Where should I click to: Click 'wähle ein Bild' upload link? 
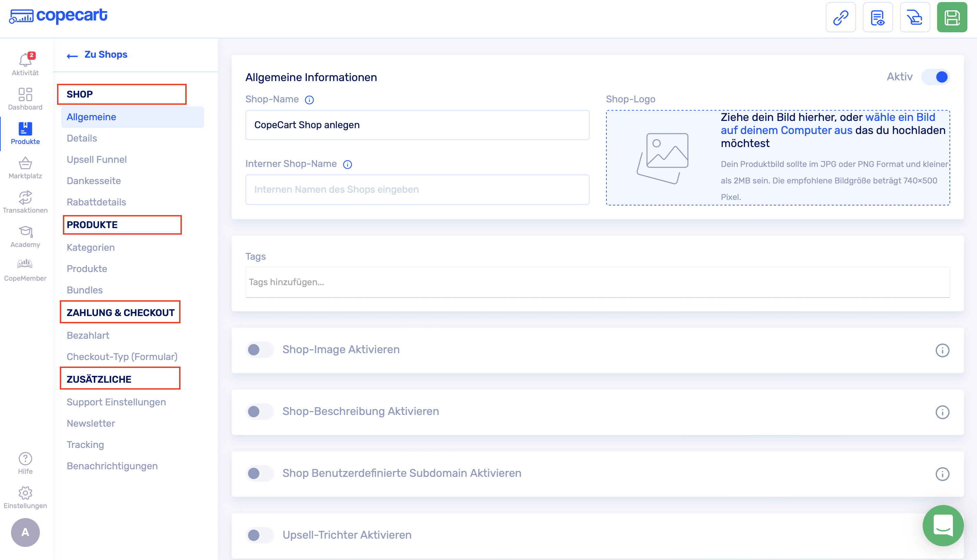click(x=900, y=117)
